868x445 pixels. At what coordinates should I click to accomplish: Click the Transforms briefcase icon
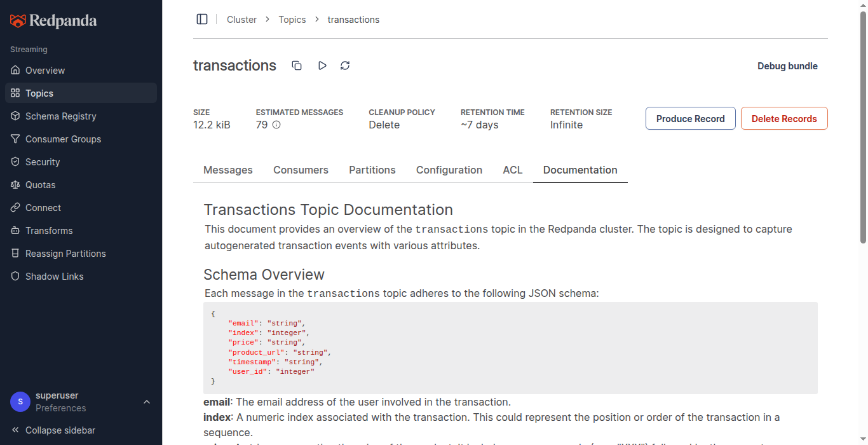tap(15, 231)
